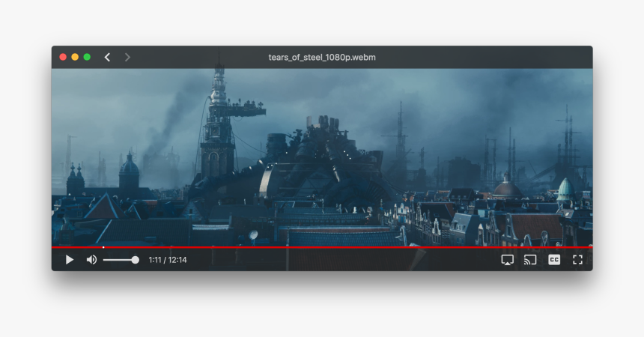
Task: Toggle closed captions with CC button
Action: click(x=554, y=260)
